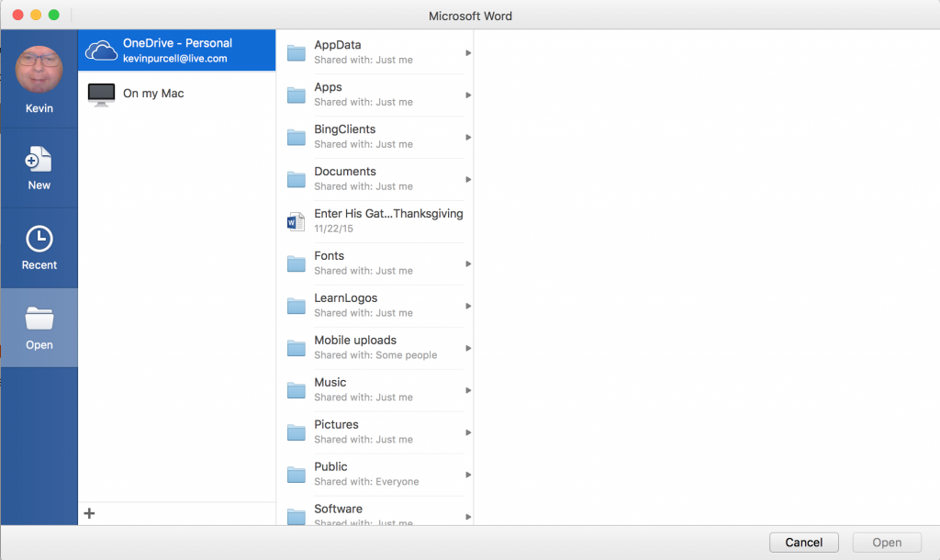Click the AppData folder icon
Viewport: 940px width, 560px height.
pyautogui.click(x=297, y=53)
